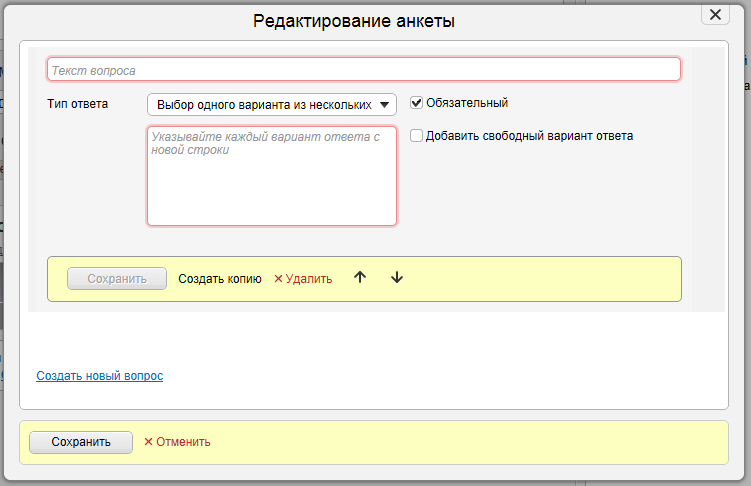The width and height of the screenshot is (751, 486).
Task: Click the red cross icon beside Отменить
Action: coord(148,442)
